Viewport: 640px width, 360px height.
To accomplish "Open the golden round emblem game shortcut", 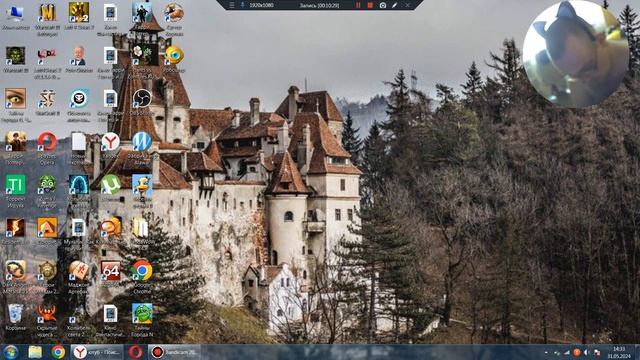I will 47,270.
